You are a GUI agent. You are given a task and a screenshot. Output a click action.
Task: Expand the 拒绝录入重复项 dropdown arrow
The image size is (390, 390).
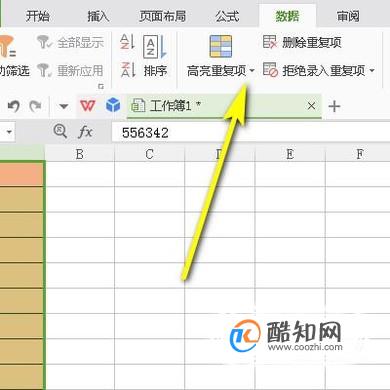point(372,71)
